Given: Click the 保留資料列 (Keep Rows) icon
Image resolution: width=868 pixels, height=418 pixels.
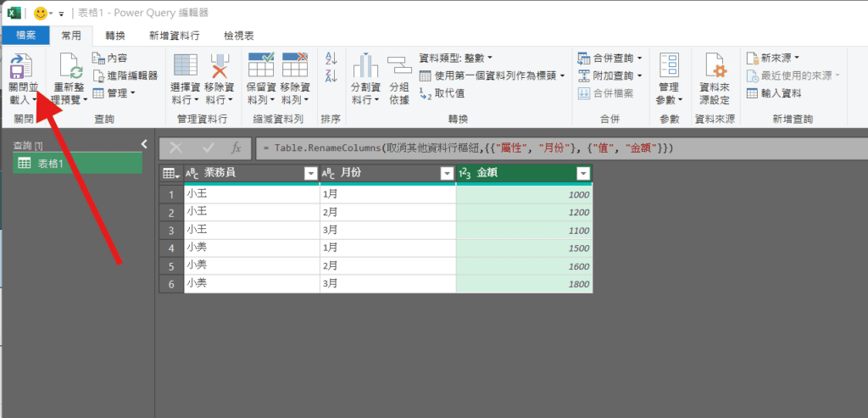Looking at the screenshot, I should tap(260, 66).
